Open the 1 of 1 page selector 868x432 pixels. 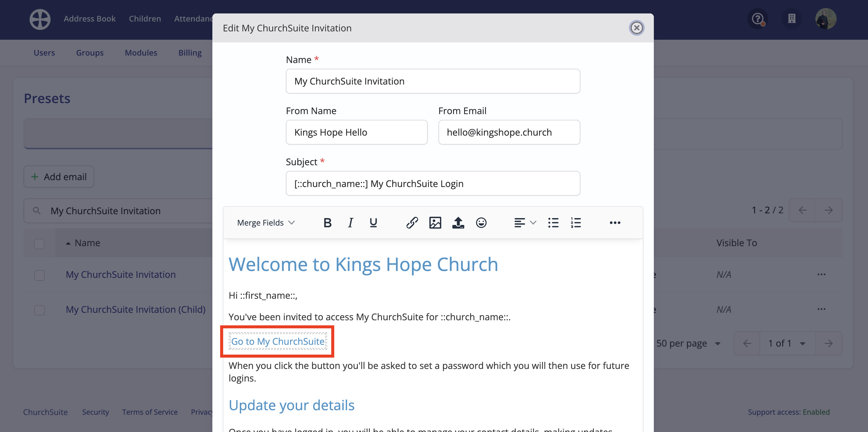(787, 343)
